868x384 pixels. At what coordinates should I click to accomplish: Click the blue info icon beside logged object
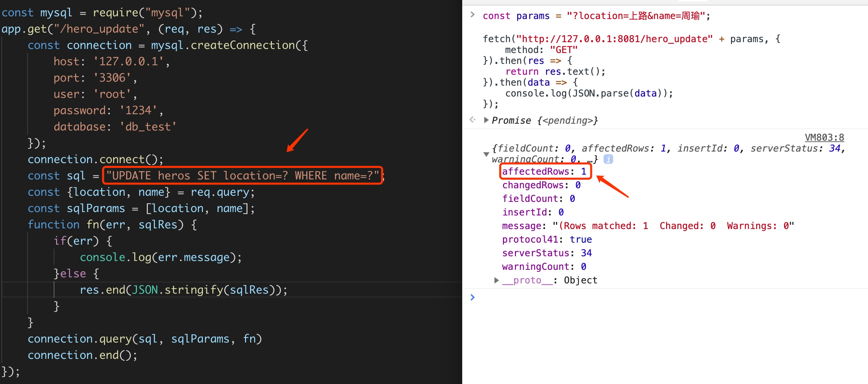[608, 159]
